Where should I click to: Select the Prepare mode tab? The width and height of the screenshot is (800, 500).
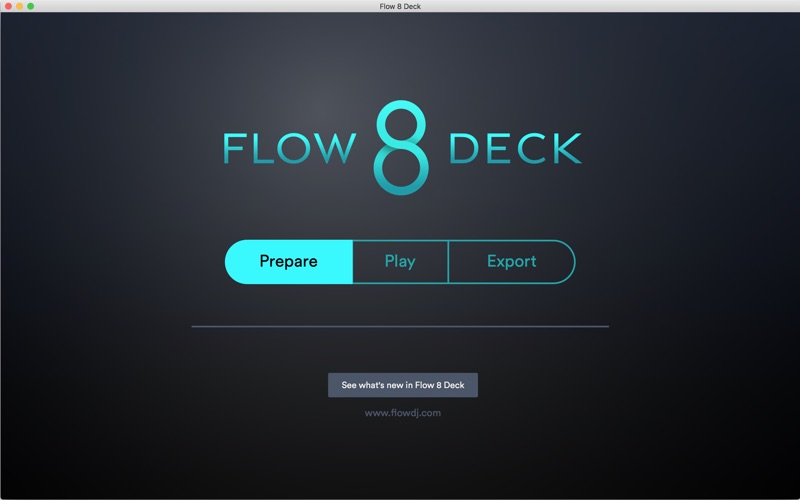click(289, 262)
